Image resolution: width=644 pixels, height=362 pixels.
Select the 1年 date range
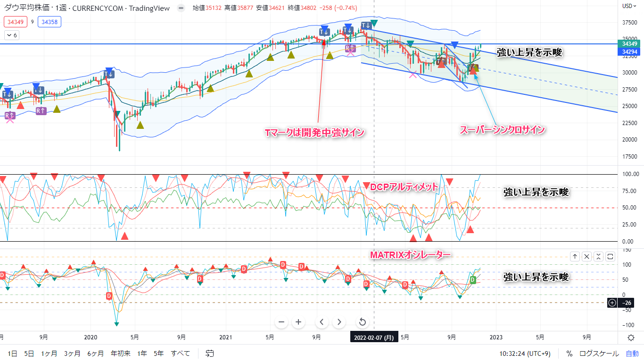click(142, 354)
